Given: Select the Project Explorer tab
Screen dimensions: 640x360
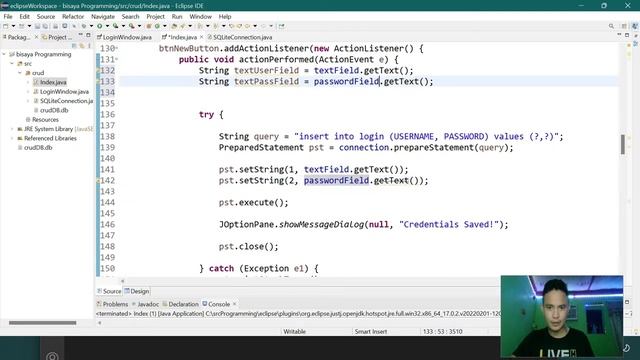Looking at the screenshot, I should pyautogui.click(x=57, y=37).
